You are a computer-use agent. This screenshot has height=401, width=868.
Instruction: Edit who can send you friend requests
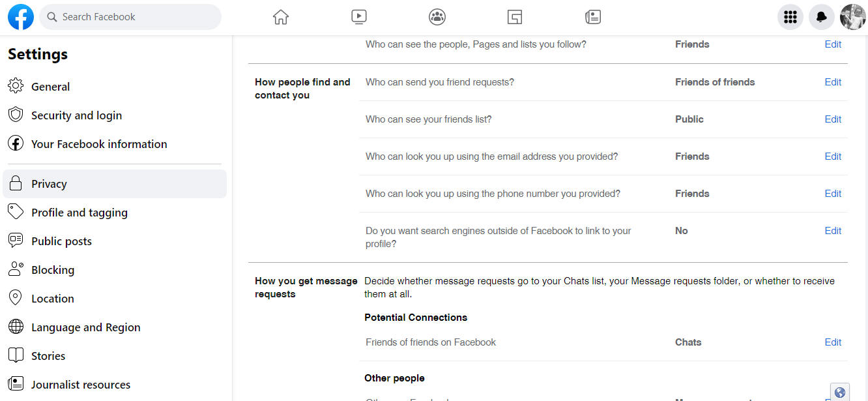click(833, 82)
